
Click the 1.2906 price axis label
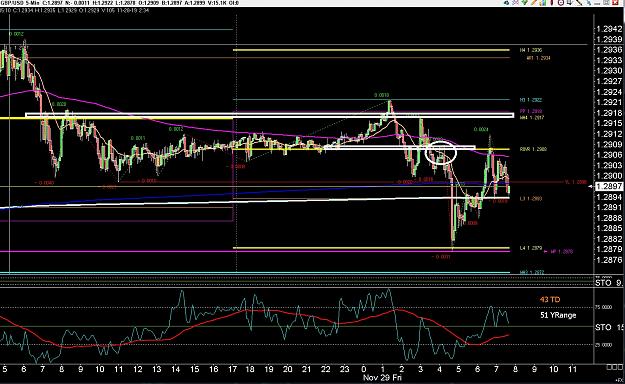(609, 155)
